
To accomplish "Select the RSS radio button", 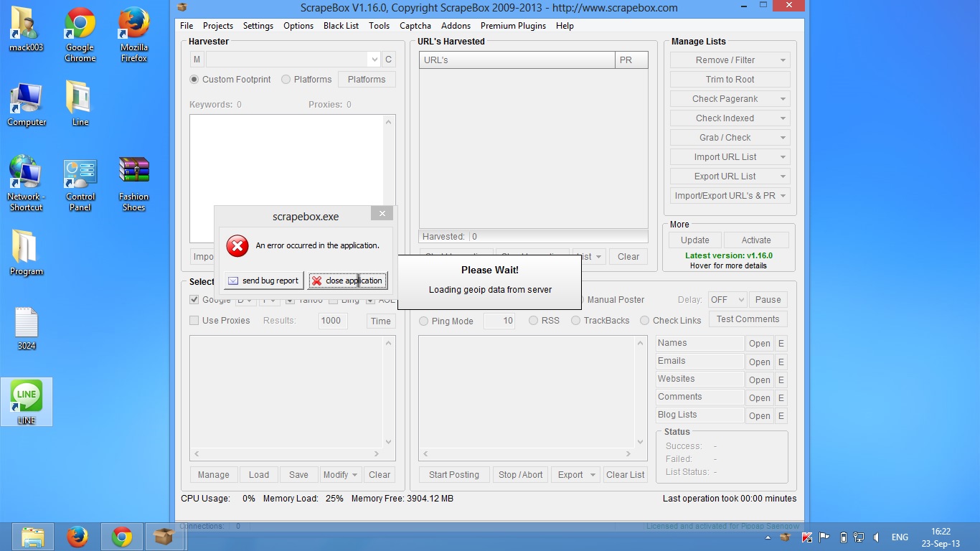I will 533,321.
